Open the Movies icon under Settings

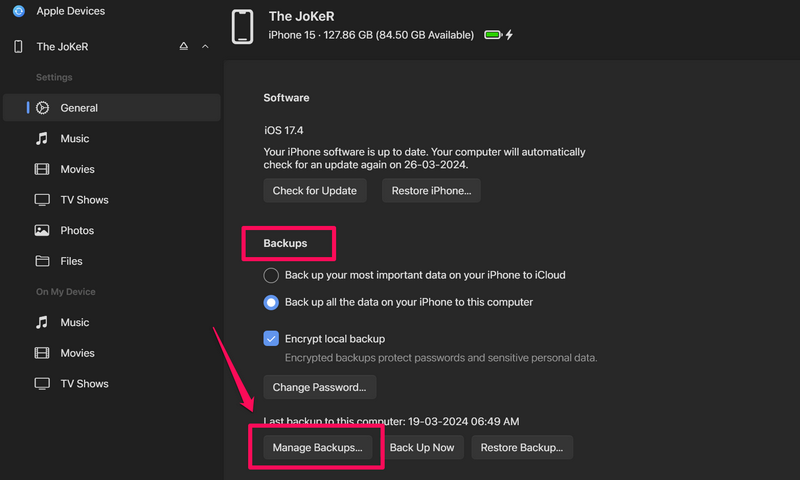[42, 170]
